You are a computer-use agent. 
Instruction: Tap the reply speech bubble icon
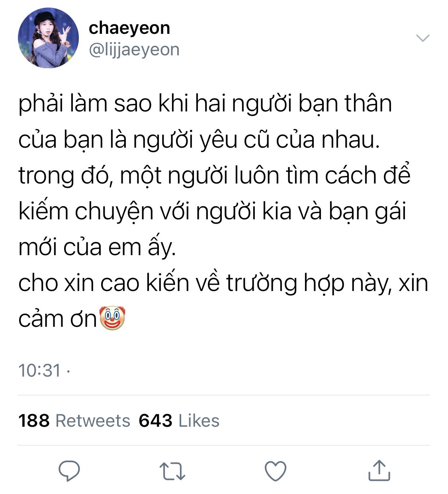click(x=69, y=471)
